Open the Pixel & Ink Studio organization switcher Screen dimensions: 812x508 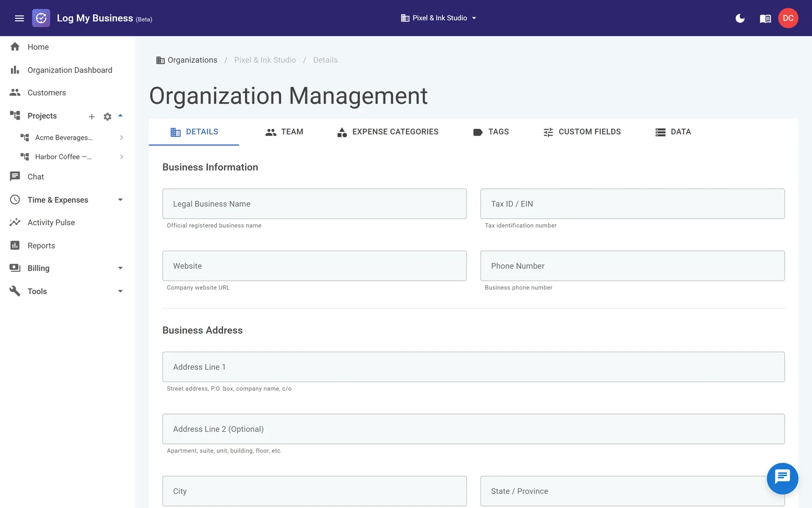[x=439, y=18]
